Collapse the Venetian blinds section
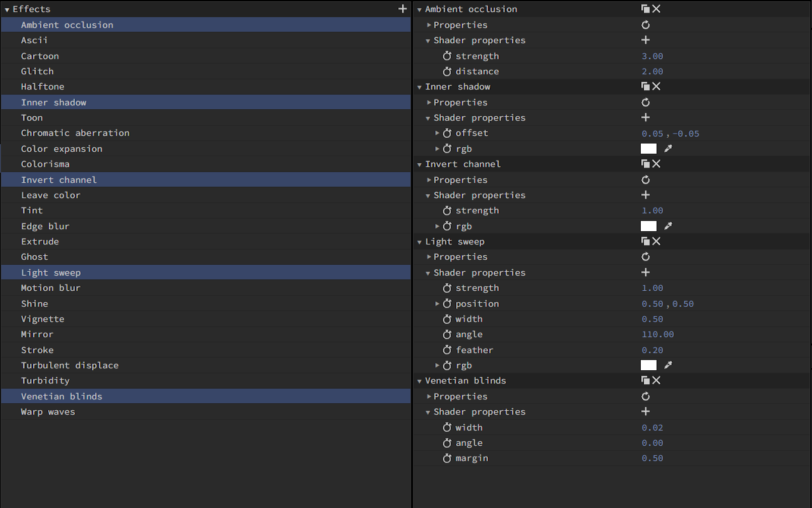 [x=419, y=381]
